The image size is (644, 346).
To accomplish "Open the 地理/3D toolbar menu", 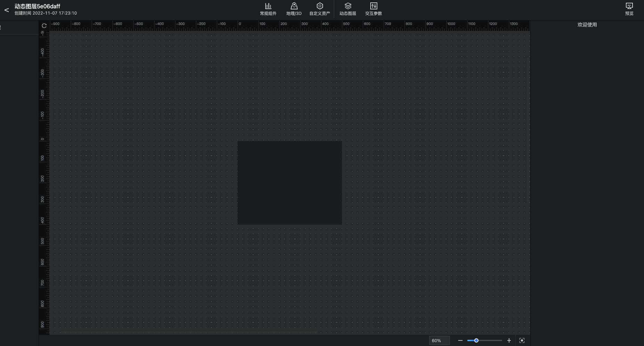I will pos(294,9).
